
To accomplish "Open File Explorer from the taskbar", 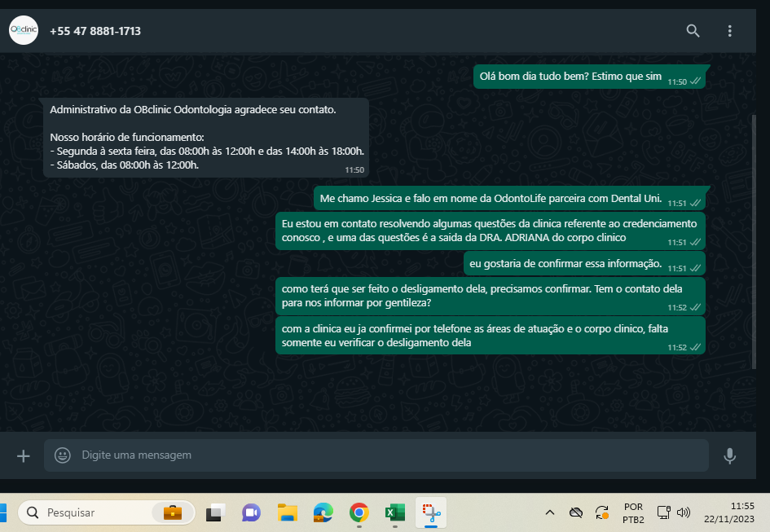I will click(288, 512).
